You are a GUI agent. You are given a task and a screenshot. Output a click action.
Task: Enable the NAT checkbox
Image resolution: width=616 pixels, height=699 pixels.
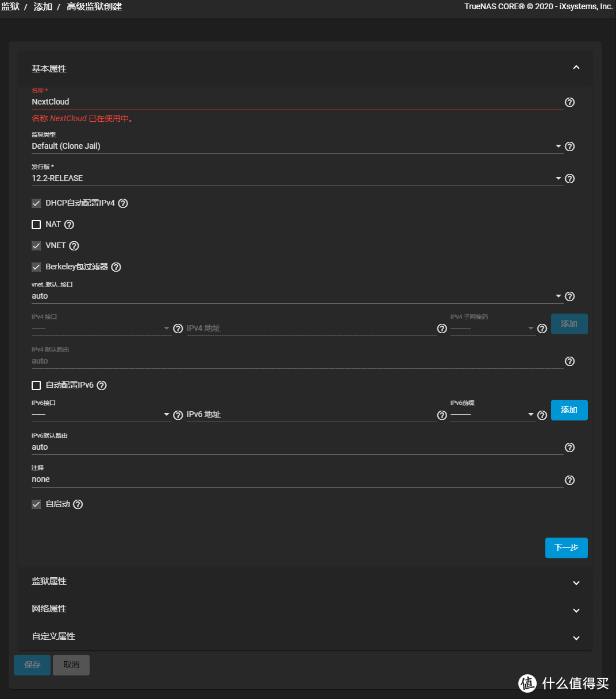tap(36, 224)
